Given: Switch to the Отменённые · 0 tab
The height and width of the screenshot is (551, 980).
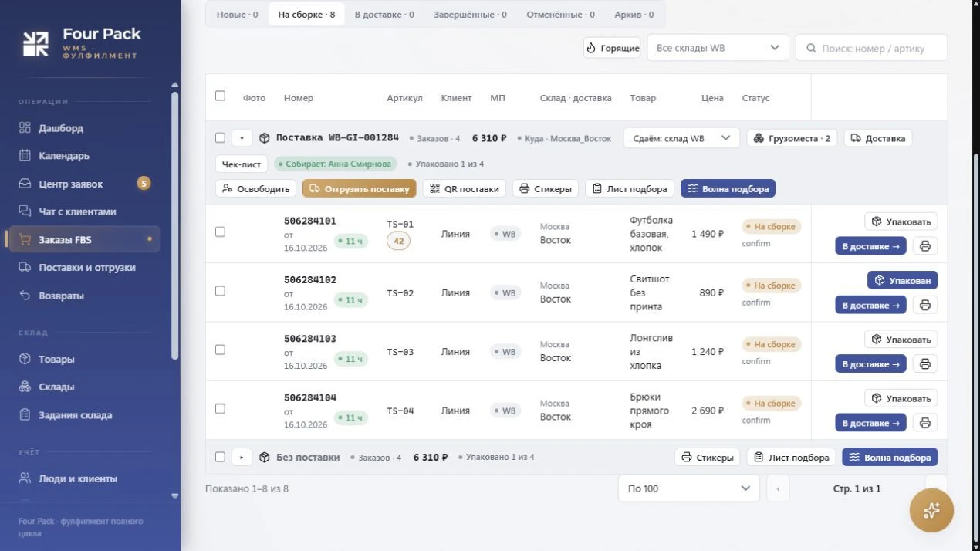Looking at the screenshot, I should 560,15.
